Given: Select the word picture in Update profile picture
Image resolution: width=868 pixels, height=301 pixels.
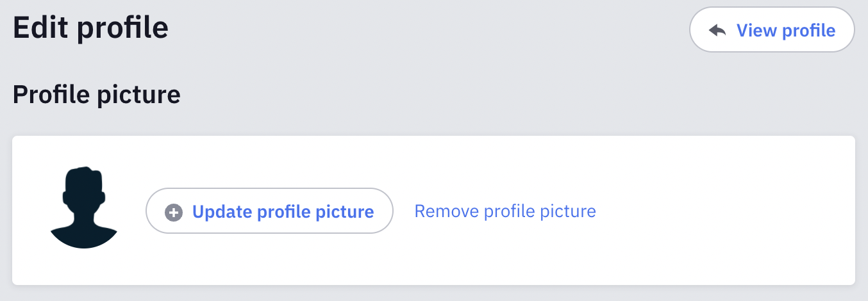Looking at the screenshot, I should (x=345, y=212).
